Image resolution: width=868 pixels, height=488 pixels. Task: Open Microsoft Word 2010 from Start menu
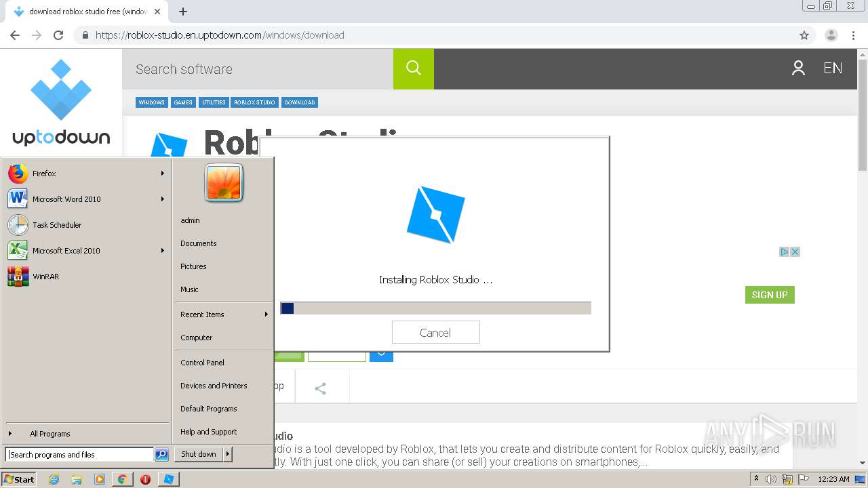tap(85, 199)
